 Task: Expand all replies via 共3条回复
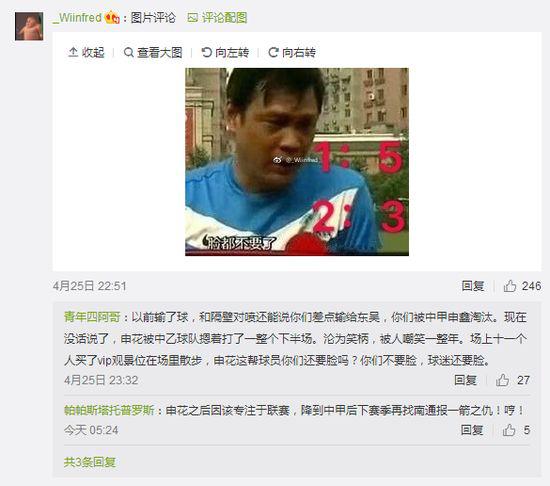click(x=90, y=463)
